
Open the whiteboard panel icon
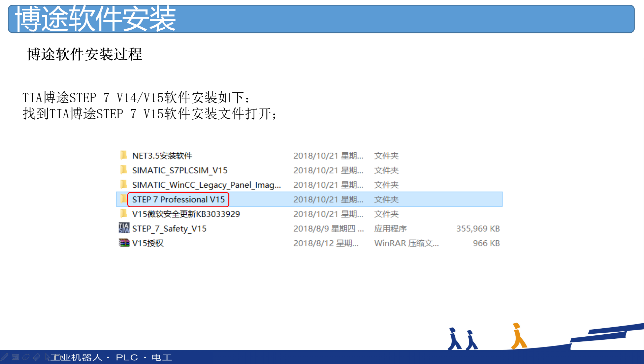15,357
